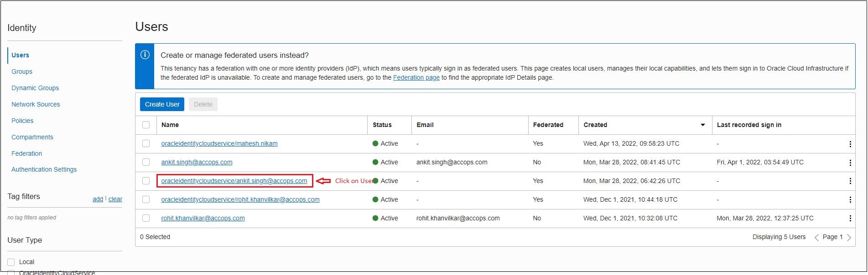868x275 pixels.
Task: Click the Create User button
Action: point(162,104)
